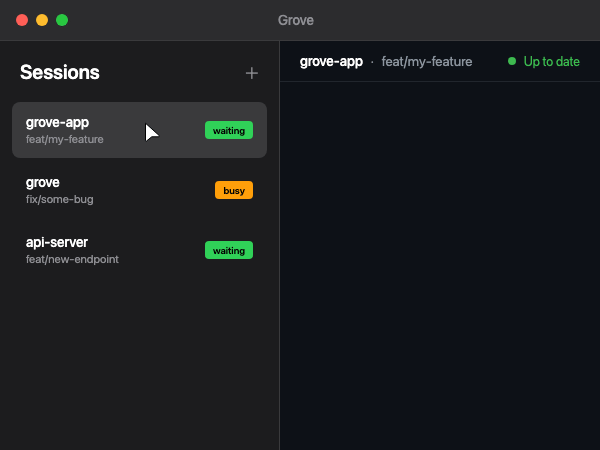The height and width of the screenshot is (450, 600).
Task: Click the Sessions heading in the sidebar
Action: (60, 73)
